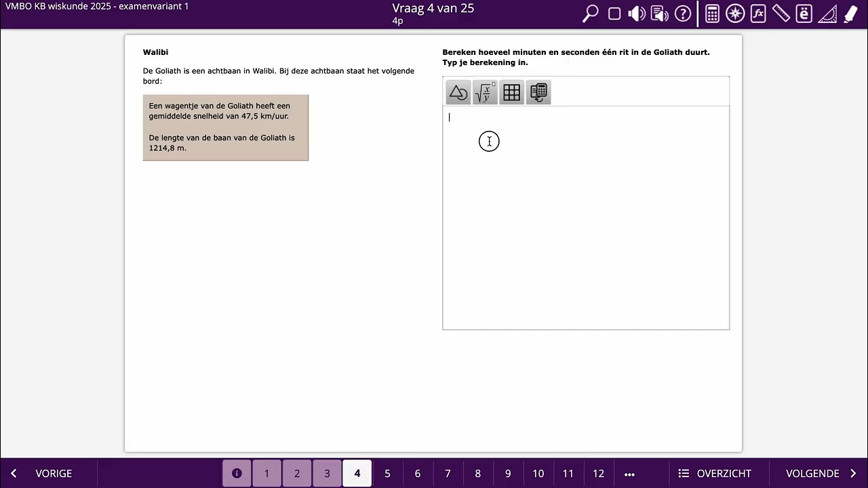This screenshot has height=488, width=868.
Task: Click the square fullscreen icon
Action: 614,14
